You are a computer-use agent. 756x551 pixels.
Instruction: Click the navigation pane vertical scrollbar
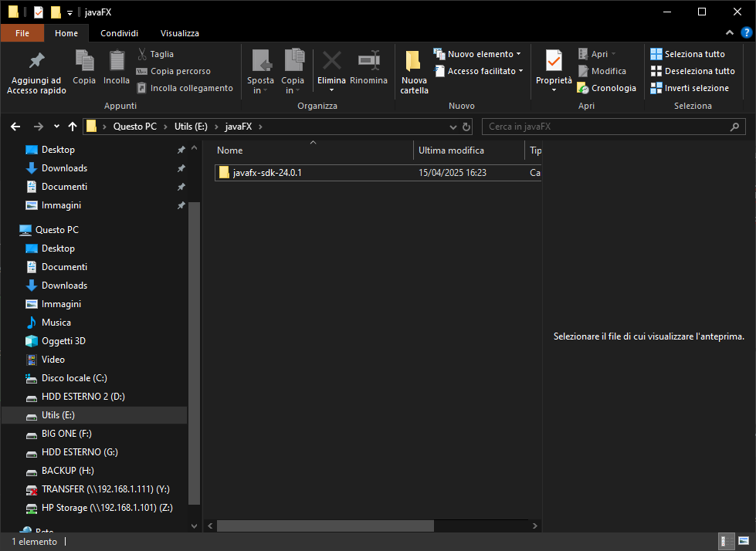[x=194, y=353]
